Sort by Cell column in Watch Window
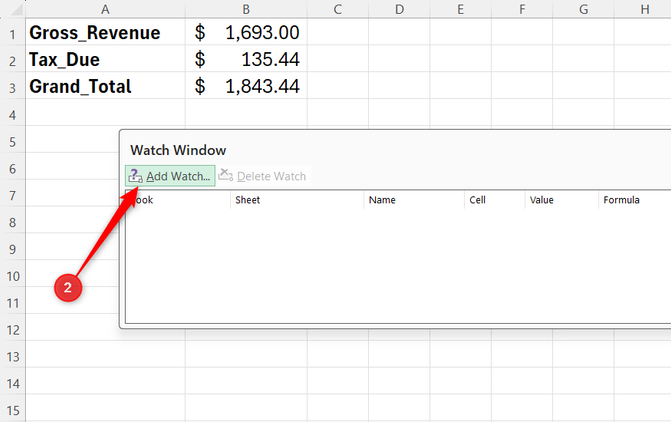This screenshot has height=422, width=671. click(494, 200)
